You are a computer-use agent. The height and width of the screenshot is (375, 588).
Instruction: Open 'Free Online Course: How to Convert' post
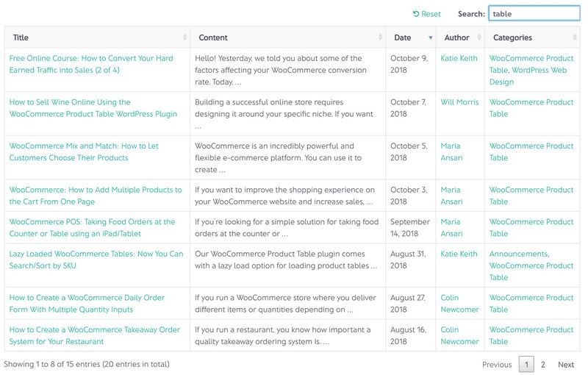point(91,64)
